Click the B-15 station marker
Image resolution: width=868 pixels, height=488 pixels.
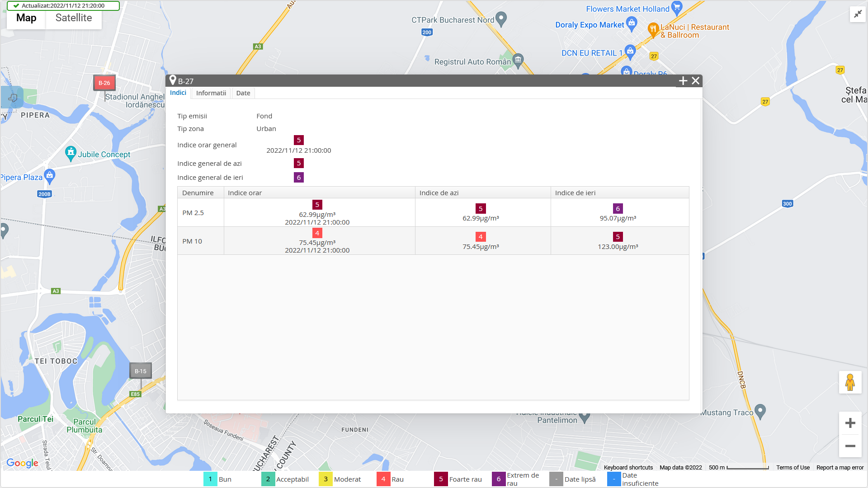(x=141, y=371)
